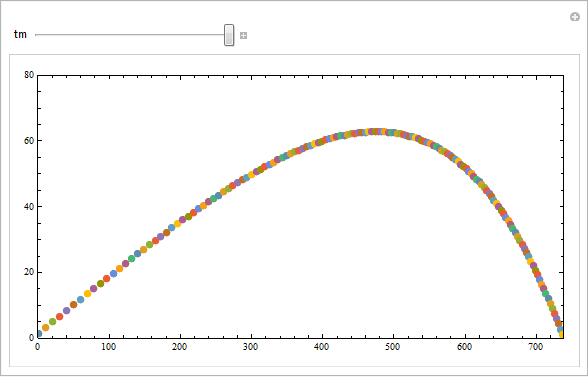Open Manipulate options via top-right plus icon
The width and height of the screenshot is (588, 377).
(574, 17)
